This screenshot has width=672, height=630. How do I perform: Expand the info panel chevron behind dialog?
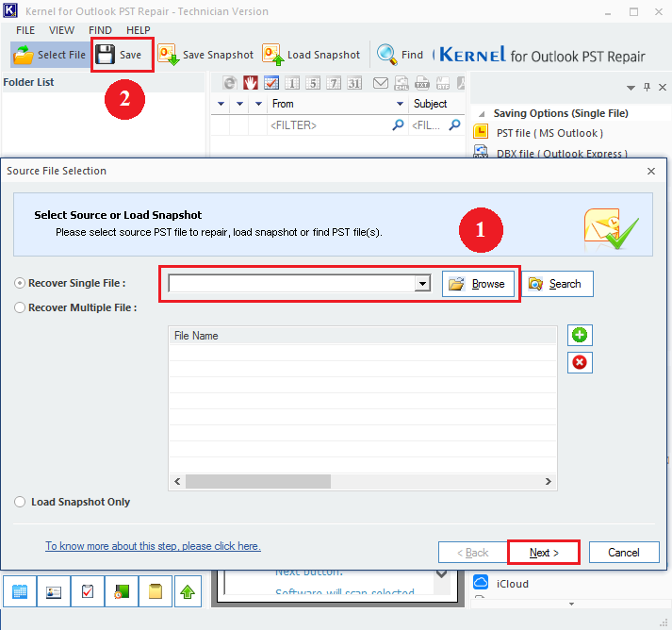coord(441,573)
